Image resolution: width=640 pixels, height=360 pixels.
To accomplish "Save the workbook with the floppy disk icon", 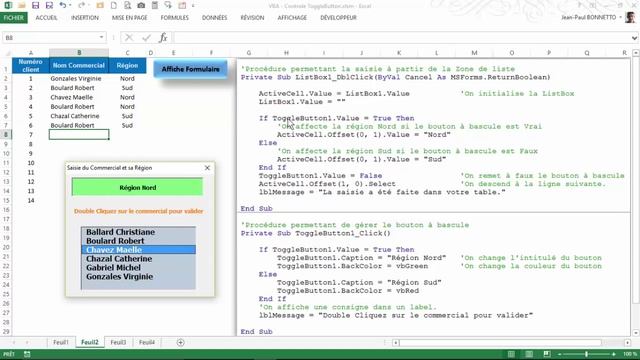I will click(36, 5).
